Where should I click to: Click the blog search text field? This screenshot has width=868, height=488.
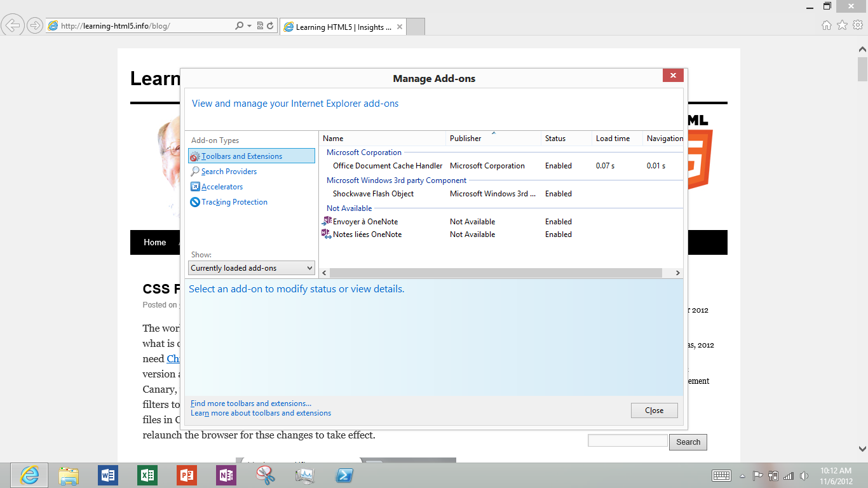pyautogui.click(x=628, y=440)
